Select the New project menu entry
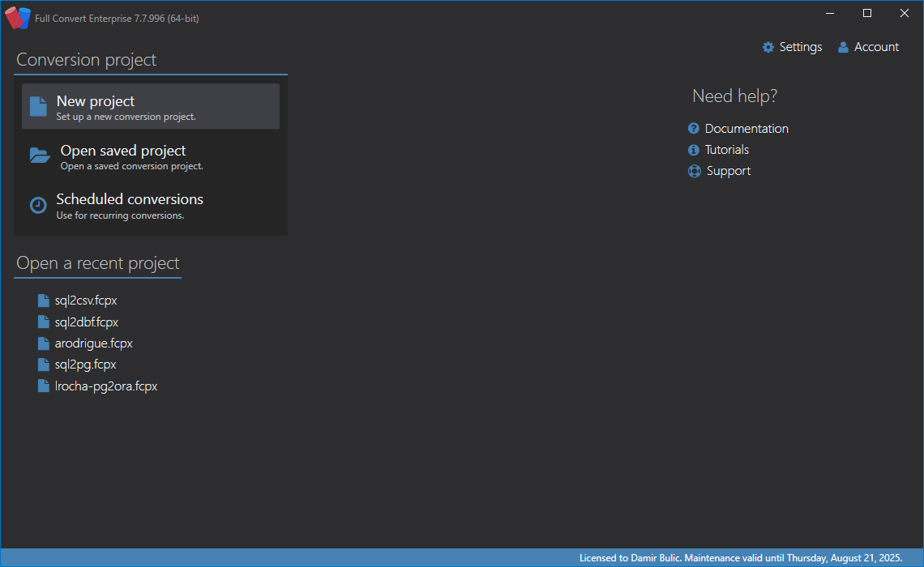924x567 pixels. point(96,102)
